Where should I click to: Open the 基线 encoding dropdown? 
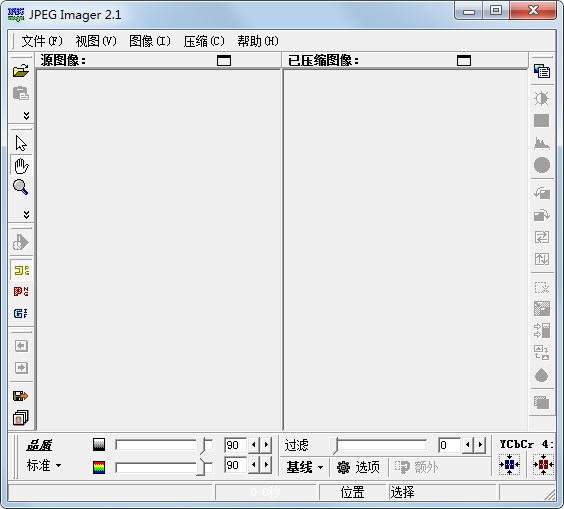(x=305, y=467)
